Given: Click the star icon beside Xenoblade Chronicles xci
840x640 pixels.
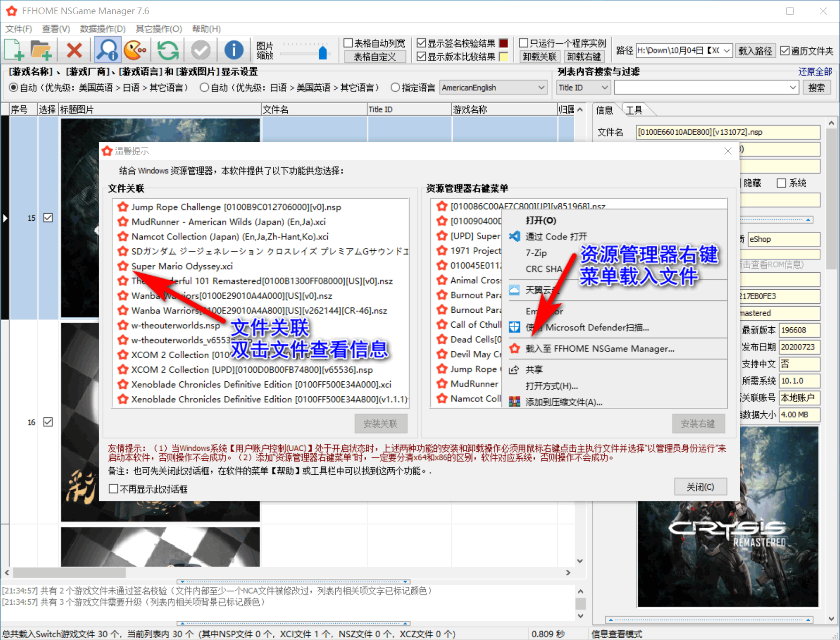Looking at the screenshot, I should (x=123, y=385).
